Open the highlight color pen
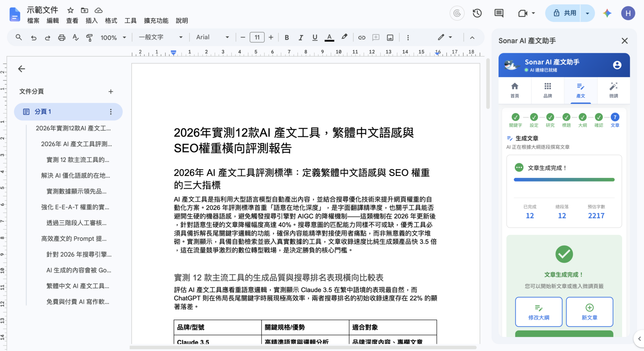This screenshot has width=644, height=351. pyautogui.click(x=344, y=37)
